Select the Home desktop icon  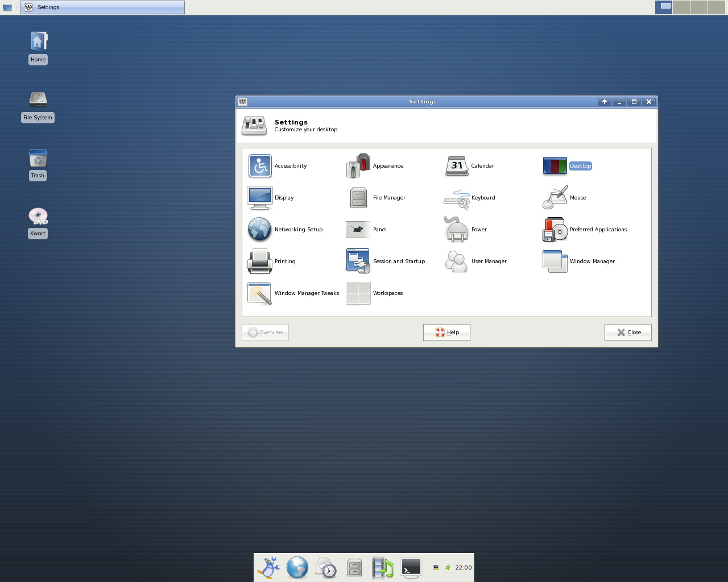click(38, 41)
